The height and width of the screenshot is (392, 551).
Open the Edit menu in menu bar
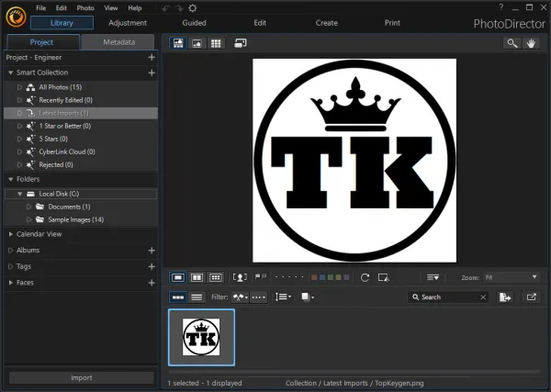pos(62,7)
